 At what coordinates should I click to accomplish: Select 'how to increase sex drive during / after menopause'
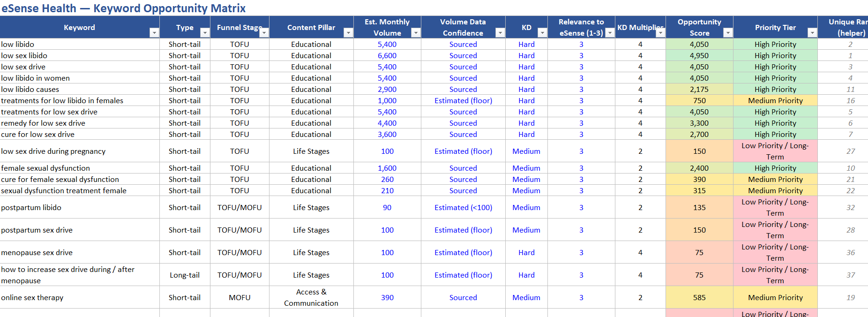pyautogui.click(x=80, y=275)
